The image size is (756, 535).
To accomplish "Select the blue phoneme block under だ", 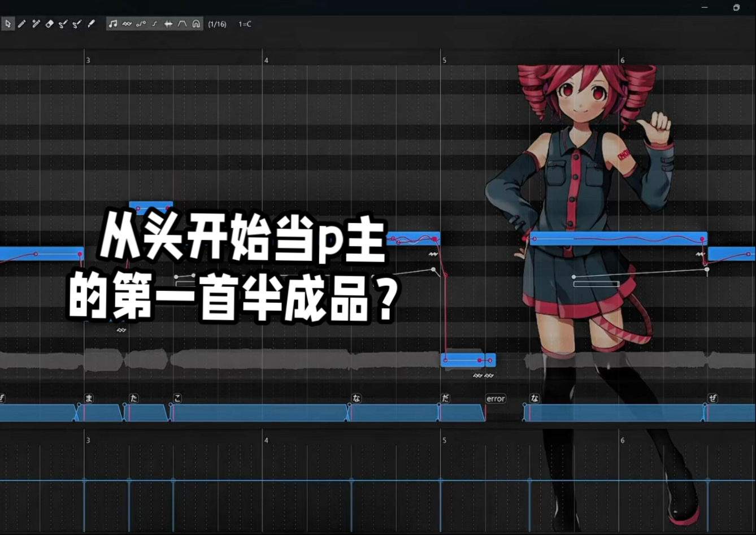I will 462,413.
